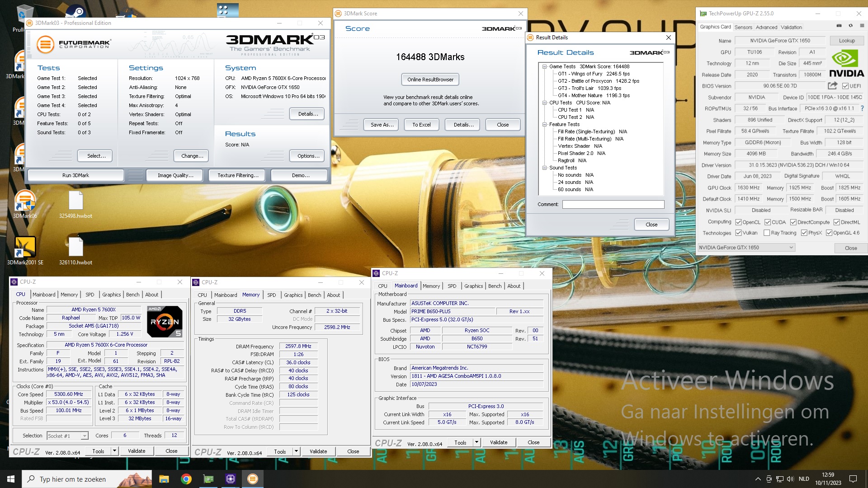Click the GPU-Z title bar app icon

(x=703, y=14)
